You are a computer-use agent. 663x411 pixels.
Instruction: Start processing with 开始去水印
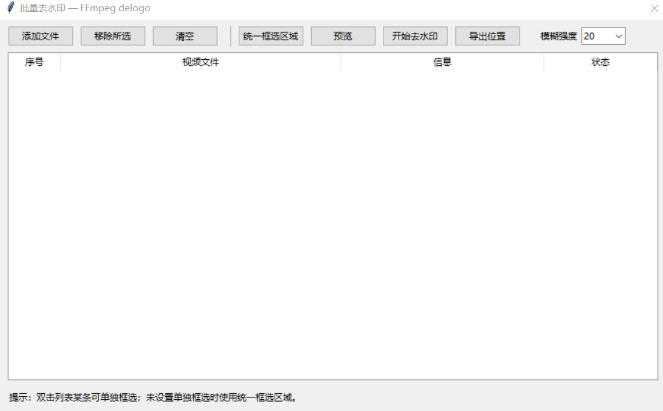coord(415,36)
